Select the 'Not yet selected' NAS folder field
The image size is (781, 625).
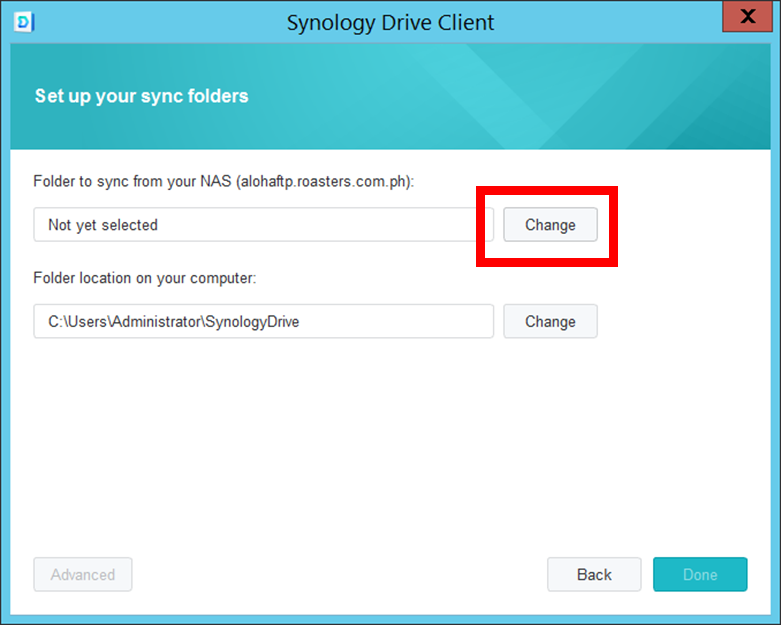click(x=263, y=225)
